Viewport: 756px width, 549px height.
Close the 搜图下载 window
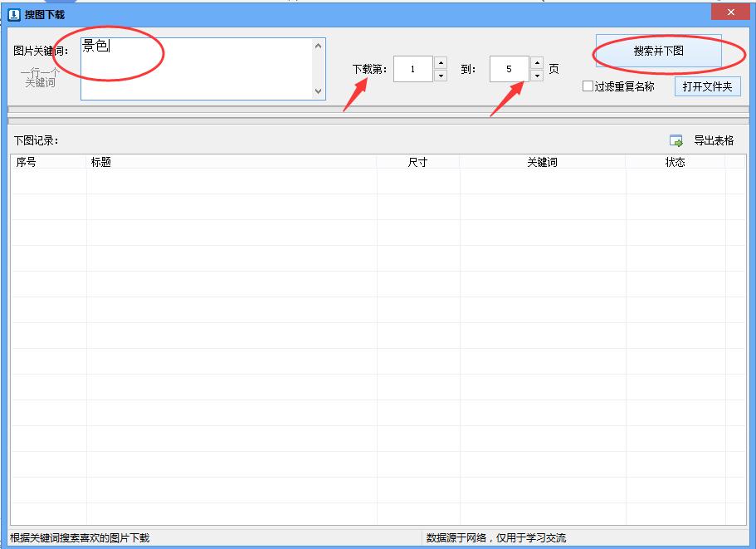pos(731,12)
